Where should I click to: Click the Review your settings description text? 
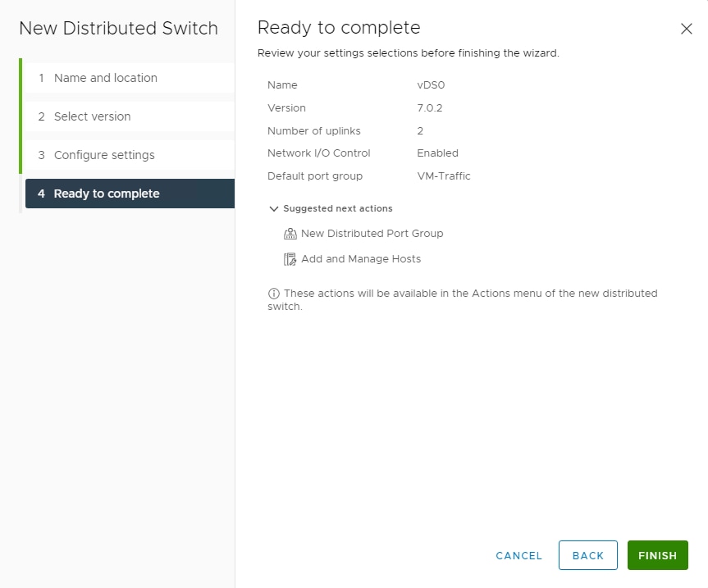pos(409,52)
